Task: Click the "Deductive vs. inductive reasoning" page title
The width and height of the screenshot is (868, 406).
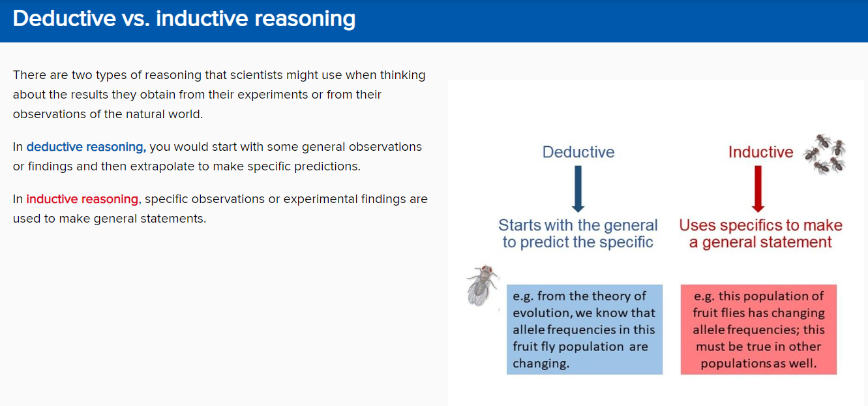Action: click(184, 19)
